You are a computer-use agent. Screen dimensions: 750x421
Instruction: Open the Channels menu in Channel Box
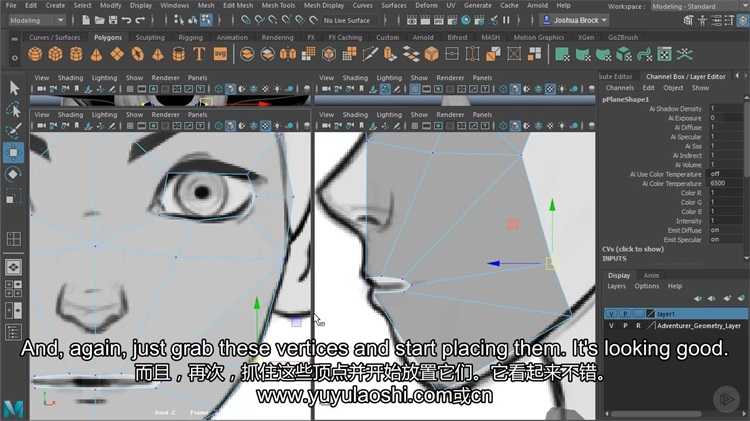point(619,88)
